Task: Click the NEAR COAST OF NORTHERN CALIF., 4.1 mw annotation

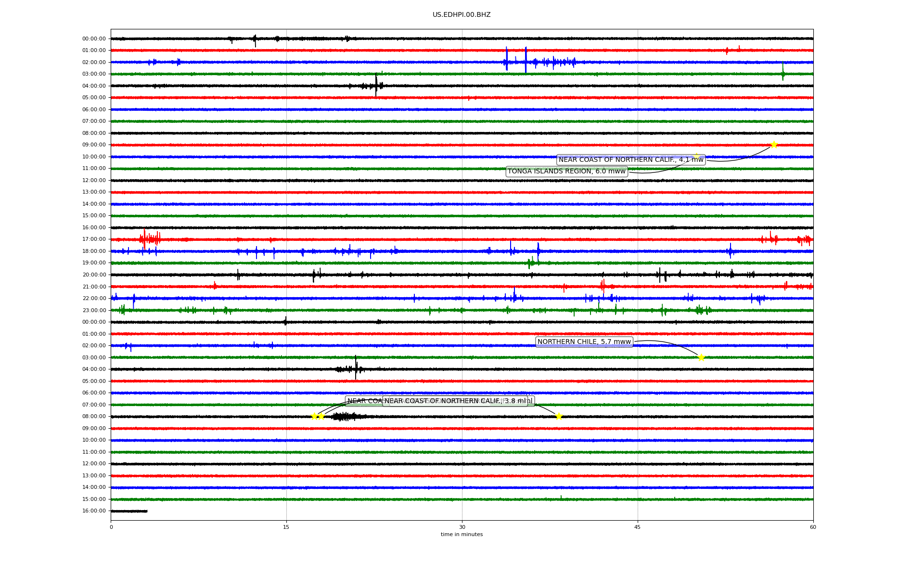Action: (631, 160)
